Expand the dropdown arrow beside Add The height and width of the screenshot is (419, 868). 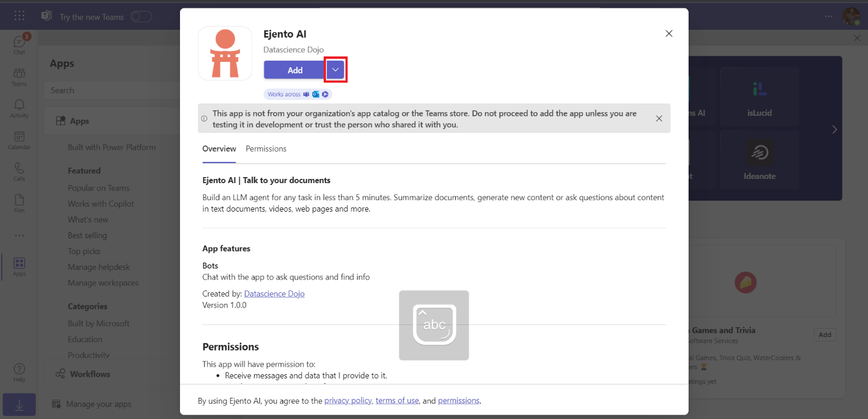(335, 70)
